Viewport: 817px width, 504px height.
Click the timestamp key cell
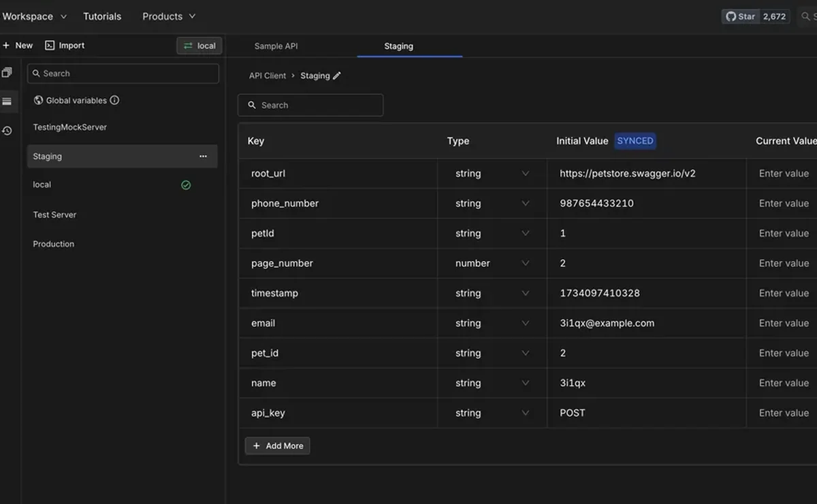point(338,293)
